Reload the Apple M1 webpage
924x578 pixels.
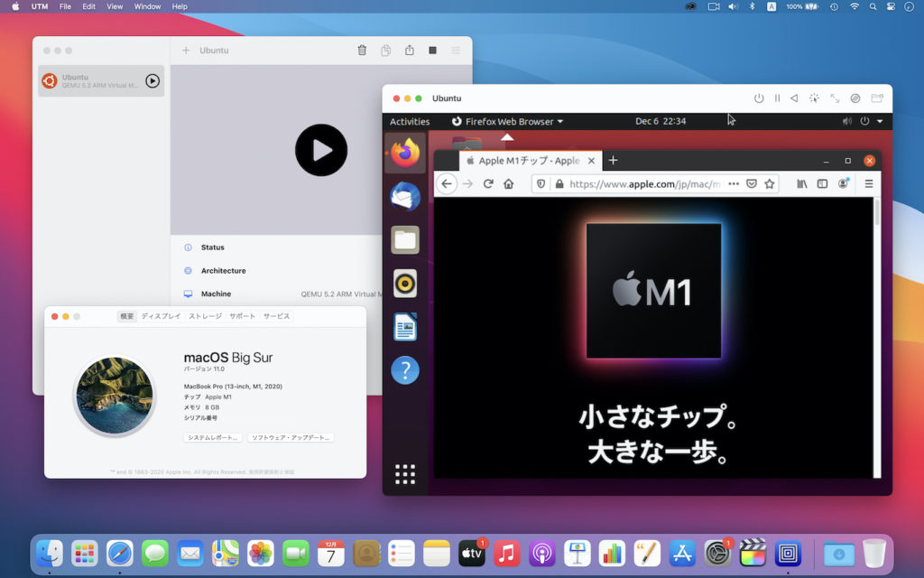coord(487,182)
